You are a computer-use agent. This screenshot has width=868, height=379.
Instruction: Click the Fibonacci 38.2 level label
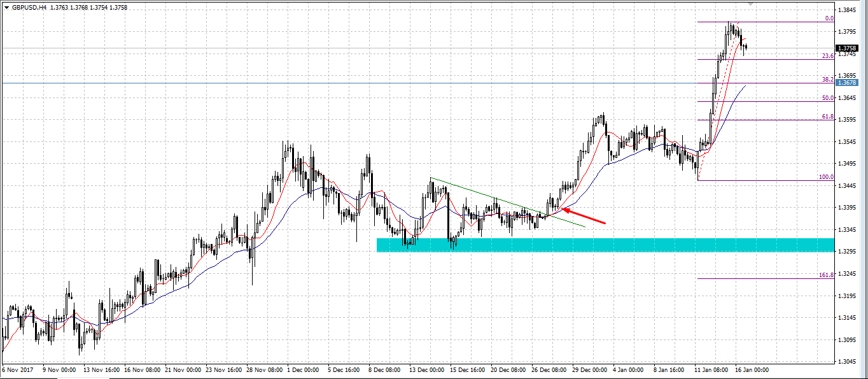(x=827, y=80)
